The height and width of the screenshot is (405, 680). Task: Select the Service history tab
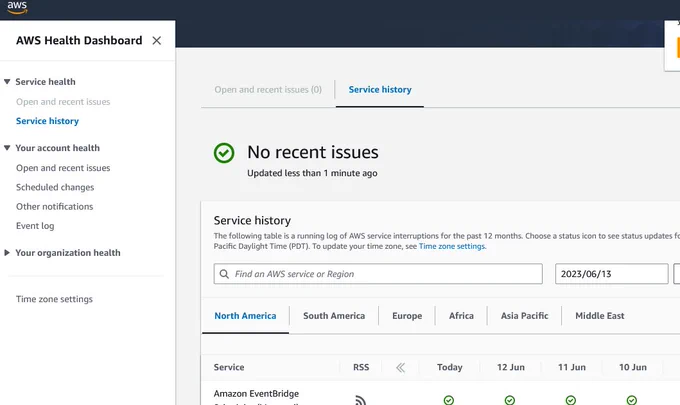tap(380, 90)
